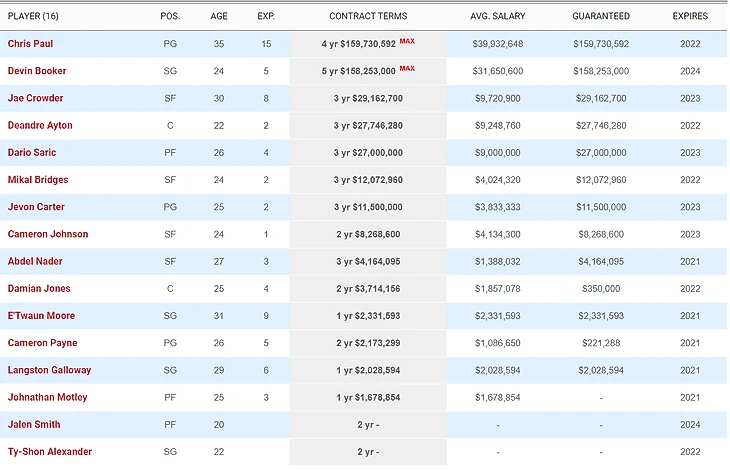Click Jevon Carter's name
Image resolution: width=730 pixels, height=470 pixels.
tap(35, 207)
